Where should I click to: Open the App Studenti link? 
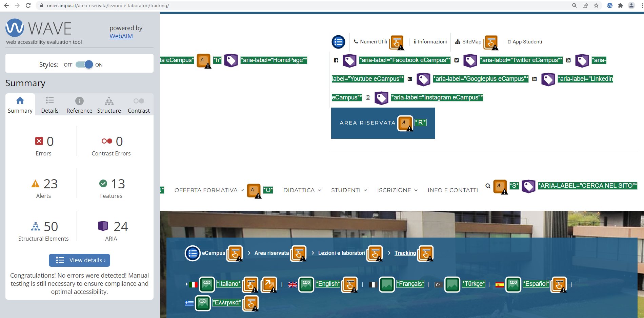click(x=525, y=42)
